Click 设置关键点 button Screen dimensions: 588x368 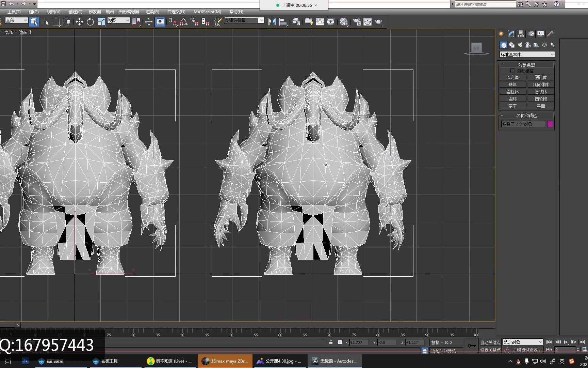(490, 350)
